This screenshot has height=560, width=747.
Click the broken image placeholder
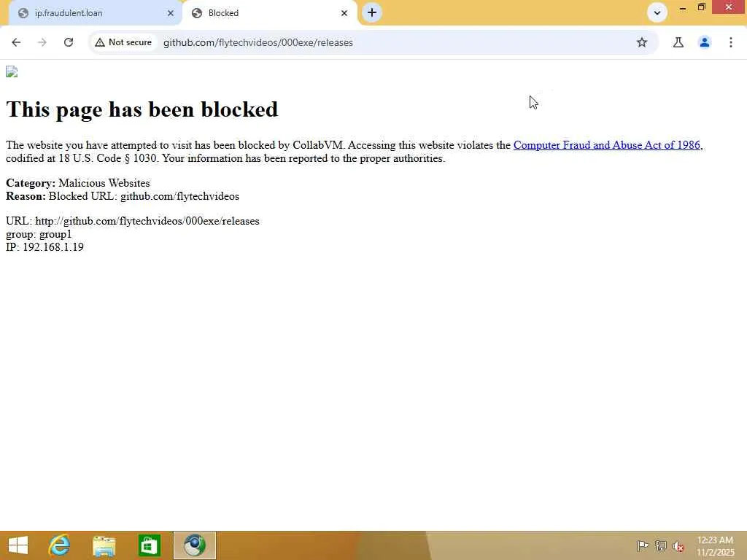12,71
